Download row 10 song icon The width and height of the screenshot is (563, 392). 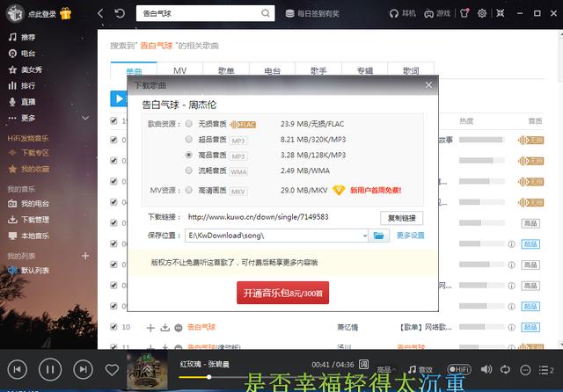165,328
